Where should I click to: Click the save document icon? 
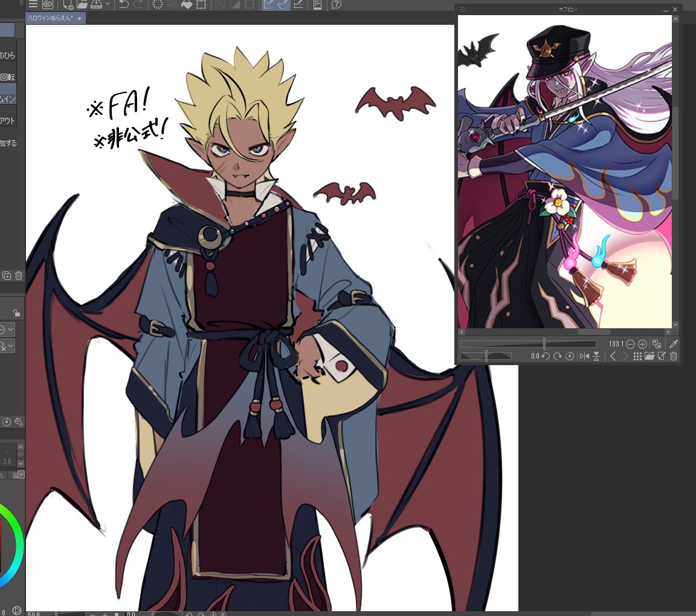tap(96, 4)
